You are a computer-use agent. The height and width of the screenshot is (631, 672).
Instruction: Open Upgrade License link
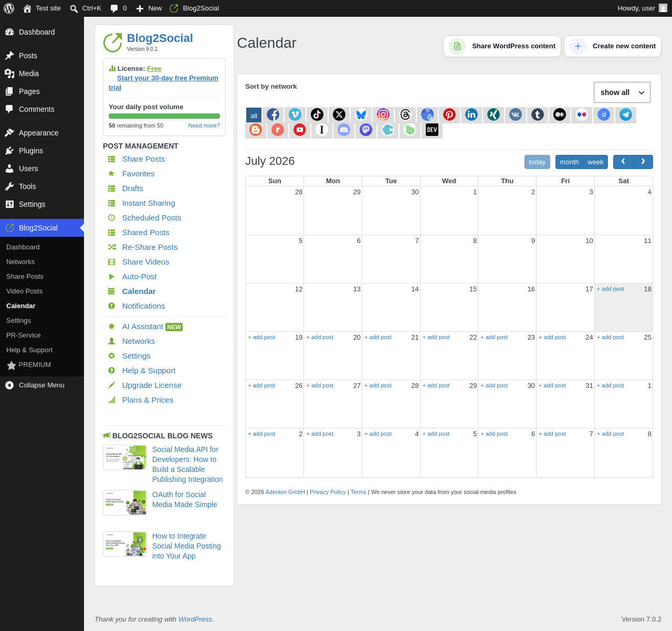click(152, 385)
